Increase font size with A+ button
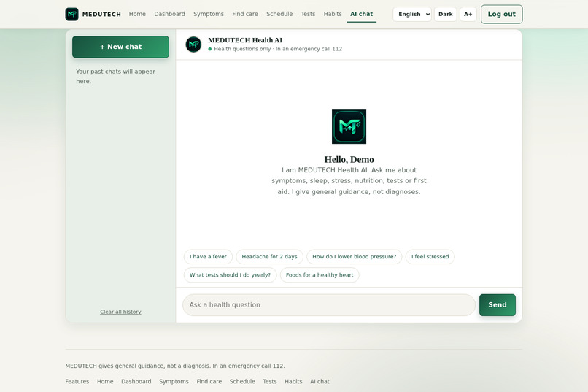Viewport: 588px width, 392px height. (468, 15)
